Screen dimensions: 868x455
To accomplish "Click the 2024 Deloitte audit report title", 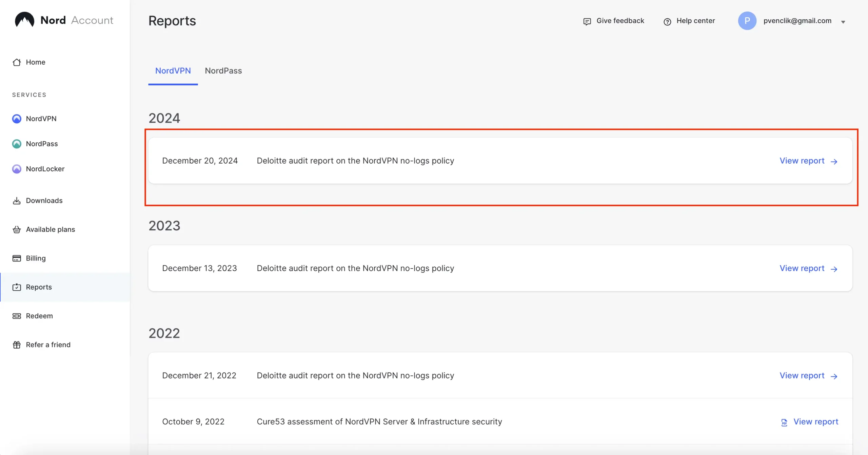I will tap(355, 161).
